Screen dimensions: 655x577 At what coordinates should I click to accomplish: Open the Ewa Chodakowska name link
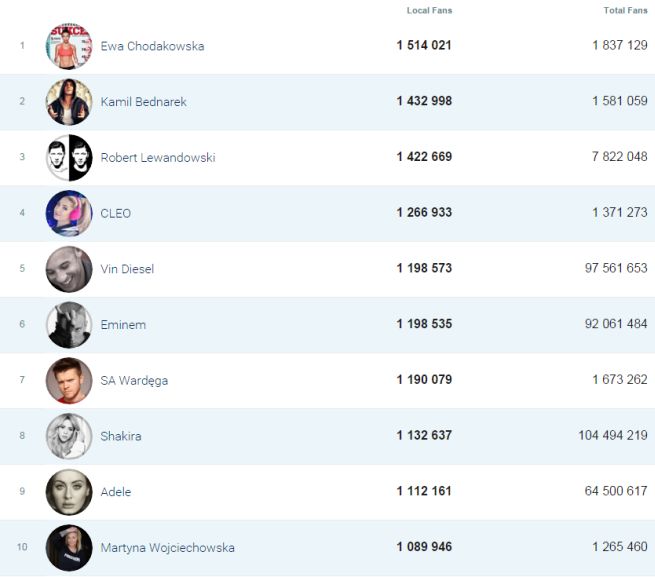pyautogui.click(x=152, y=46)
